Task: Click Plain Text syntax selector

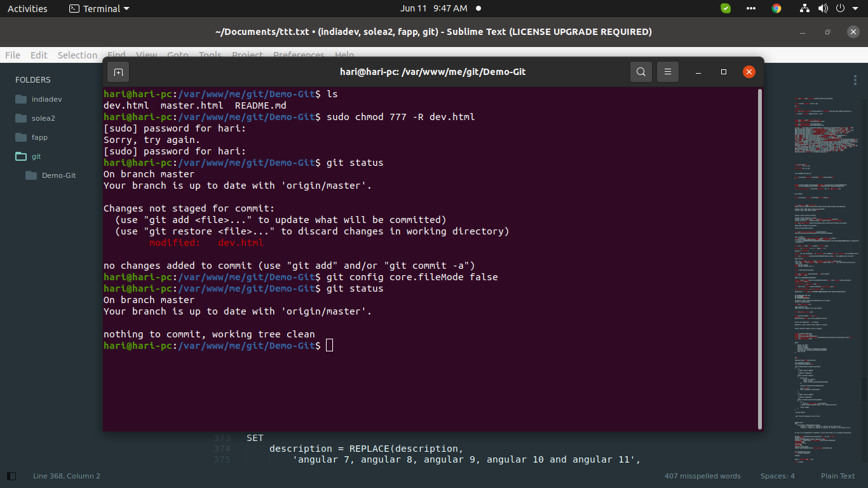Action: [837, 476]
